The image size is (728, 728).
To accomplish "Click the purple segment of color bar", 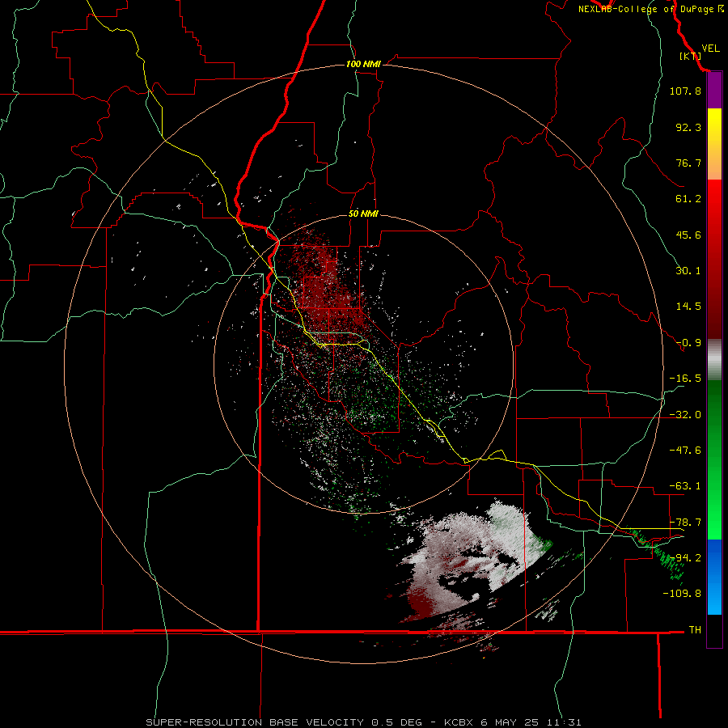I will [x=714, y=91].
